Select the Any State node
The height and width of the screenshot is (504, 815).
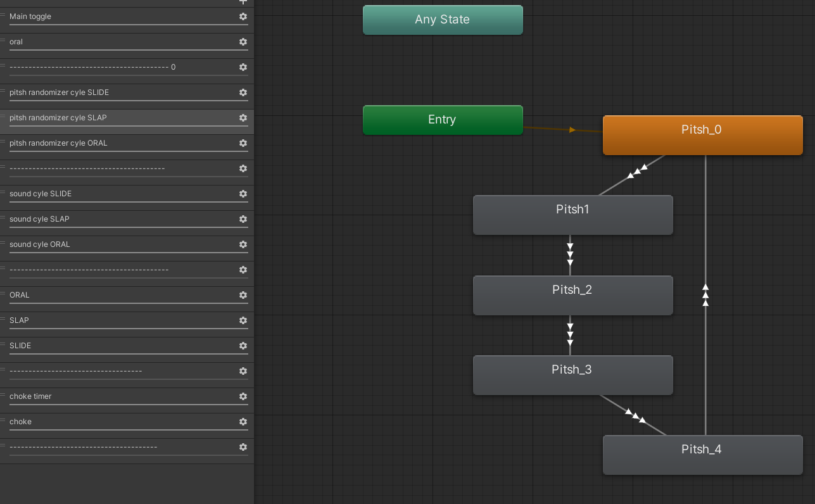point(443,20)
